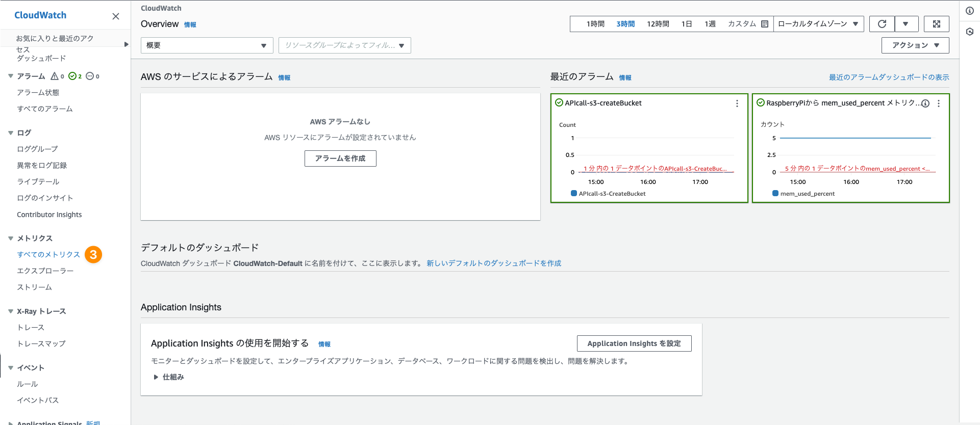Open the recent alarms dashboard link
Screen dimensions: 980x425
889,77
